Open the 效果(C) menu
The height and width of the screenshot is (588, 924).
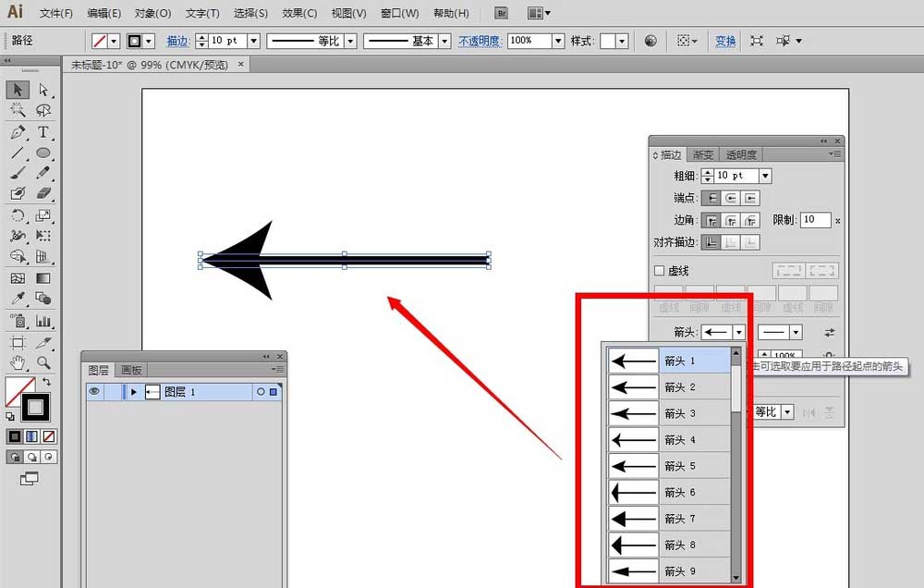click(299, 13)
